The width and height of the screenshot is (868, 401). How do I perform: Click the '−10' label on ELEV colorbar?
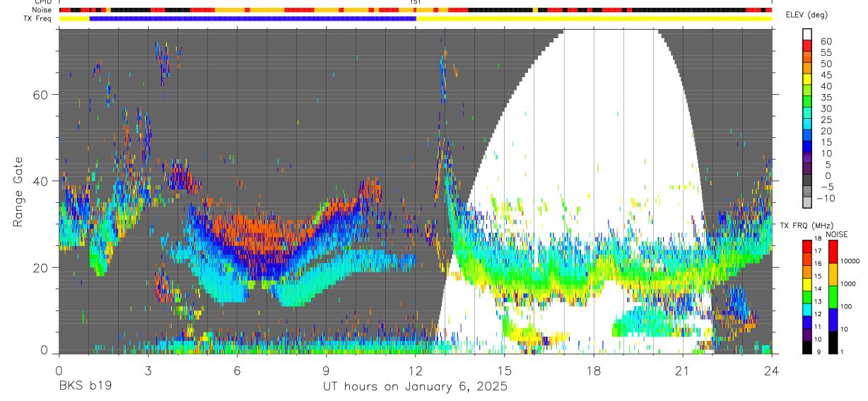827,198
